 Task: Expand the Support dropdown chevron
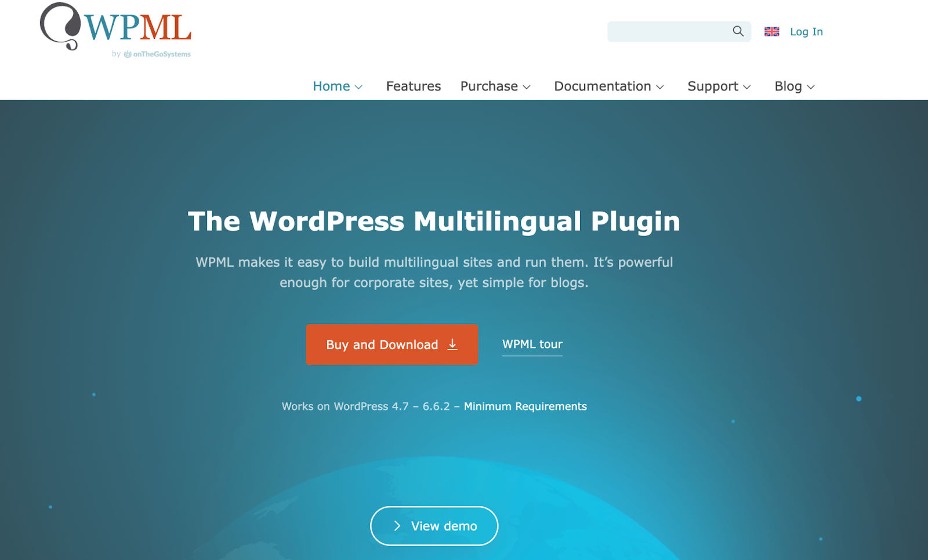click(747, 87)
